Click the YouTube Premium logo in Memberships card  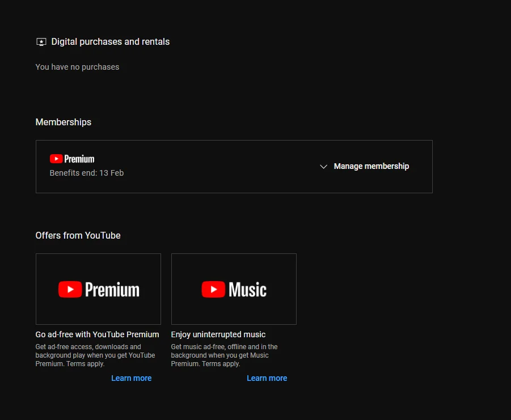(72, 159)
